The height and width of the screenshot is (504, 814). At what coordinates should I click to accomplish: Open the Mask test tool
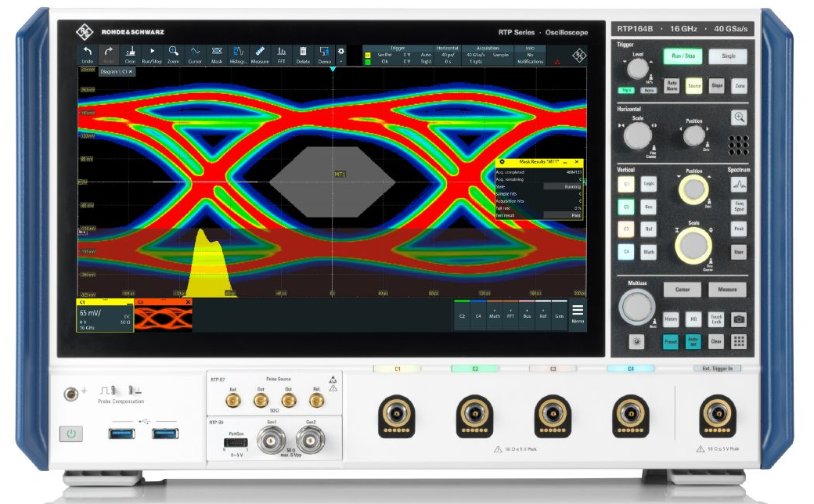[x=217, y=54]
